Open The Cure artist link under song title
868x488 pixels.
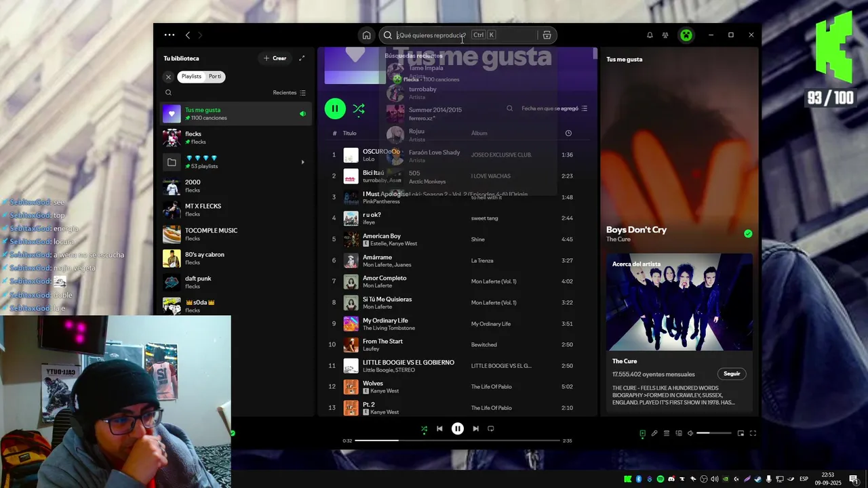[618, 239]
